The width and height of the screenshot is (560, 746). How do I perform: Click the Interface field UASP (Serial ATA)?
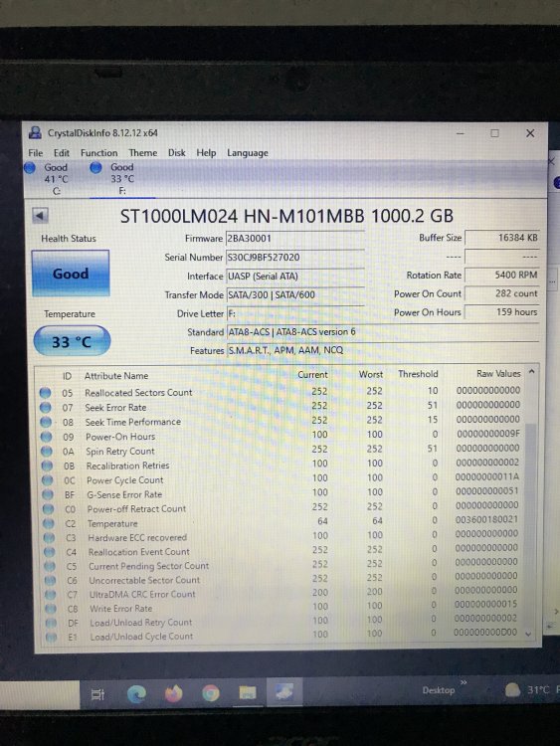click(295, 276)
